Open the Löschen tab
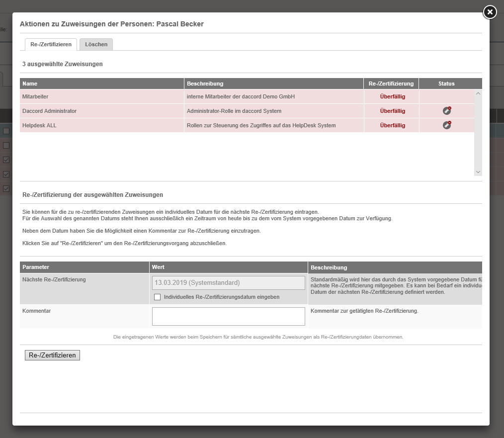The width and height of the screenshot is (504, 438). pos(96,44)
